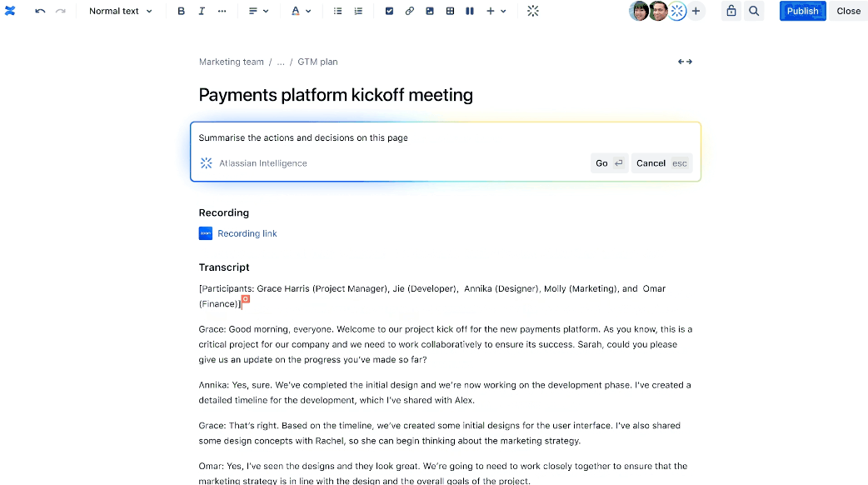Open GTM plan breadcrumb
The image size is (868, 485).
317,62
